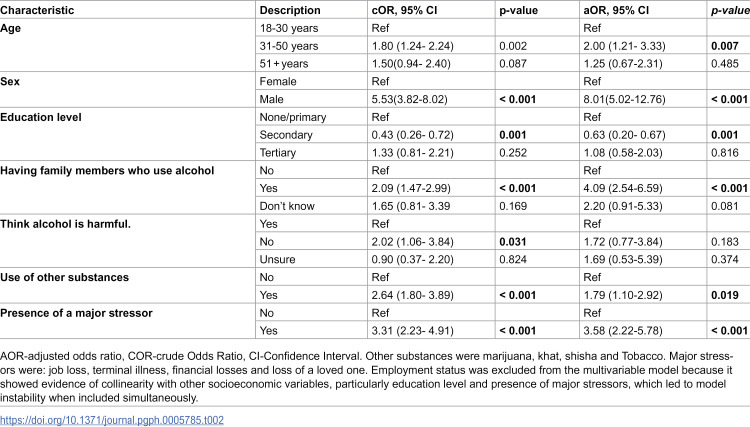Select the p-value 0.031 cell
The height and width of the screenshot is (427, 750).
point(513,242)
